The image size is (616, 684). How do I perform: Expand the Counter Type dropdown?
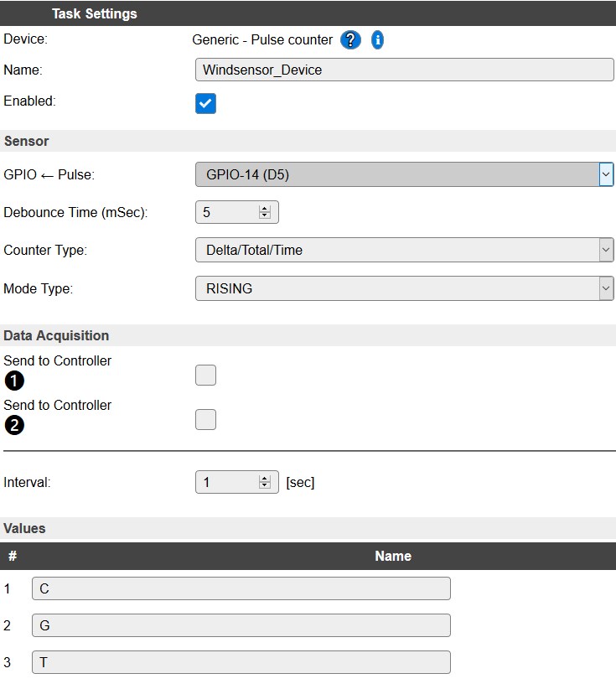tap(404, 250)
